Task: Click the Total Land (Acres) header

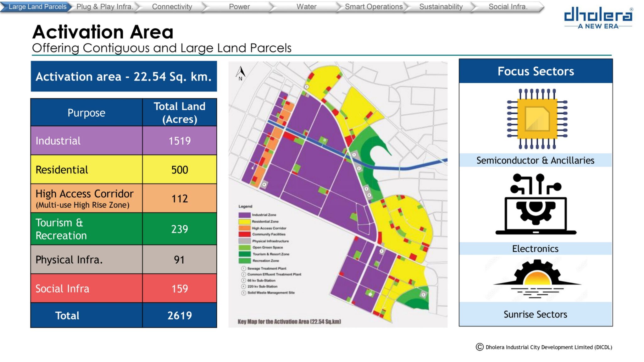Action: click(x=180, y=113)
